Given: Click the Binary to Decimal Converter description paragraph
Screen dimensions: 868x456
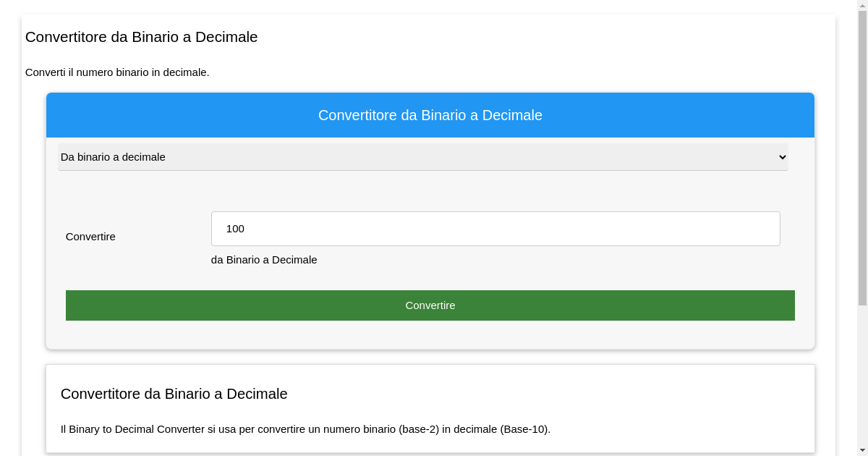Looking at the screenshot, I should (305, 428).
